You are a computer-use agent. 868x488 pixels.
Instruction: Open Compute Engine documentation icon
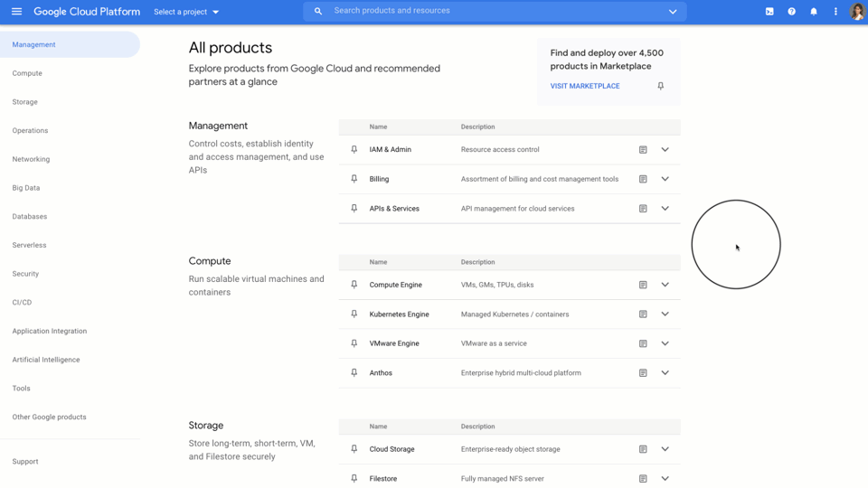(643, 285)
